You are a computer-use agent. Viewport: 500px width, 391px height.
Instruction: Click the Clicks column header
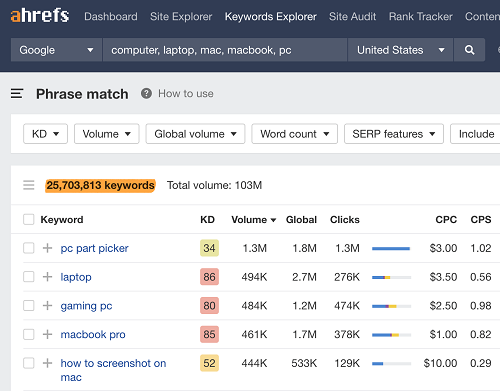point(345,220)
